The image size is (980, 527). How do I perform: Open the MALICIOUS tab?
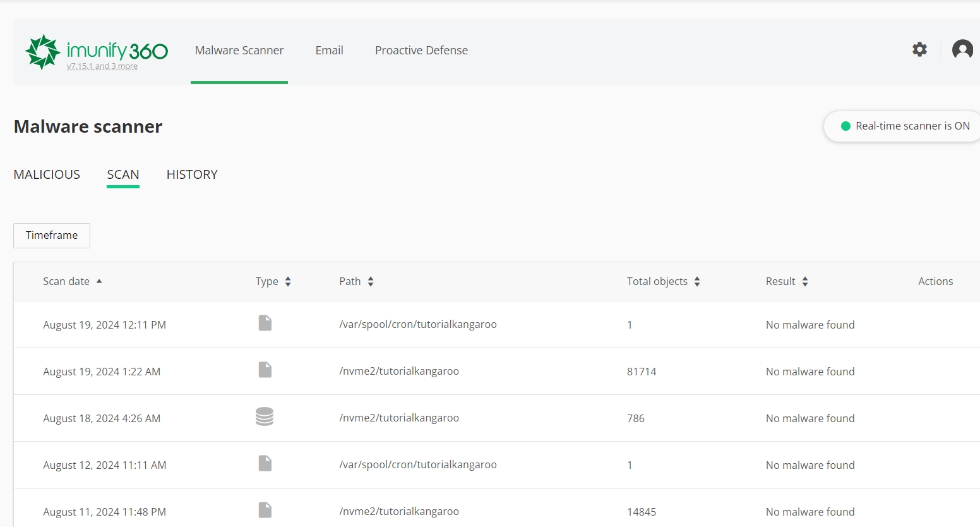tap(47, 174)
